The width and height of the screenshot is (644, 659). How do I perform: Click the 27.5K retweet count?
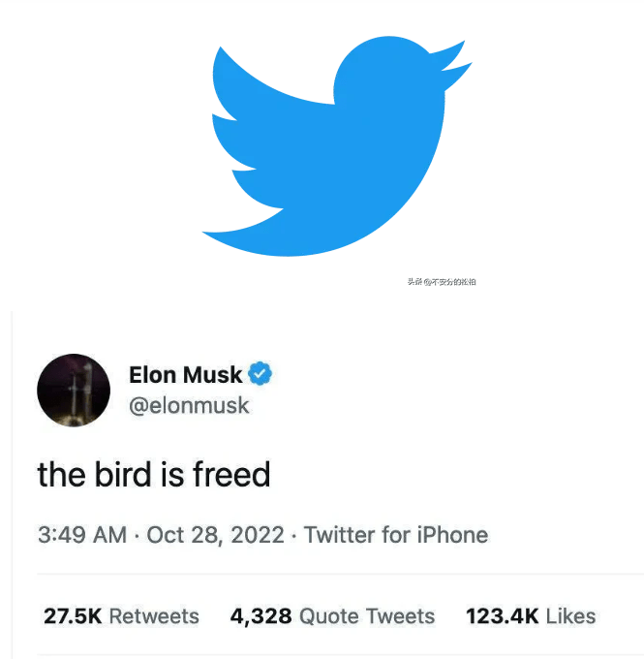[73, 616]
